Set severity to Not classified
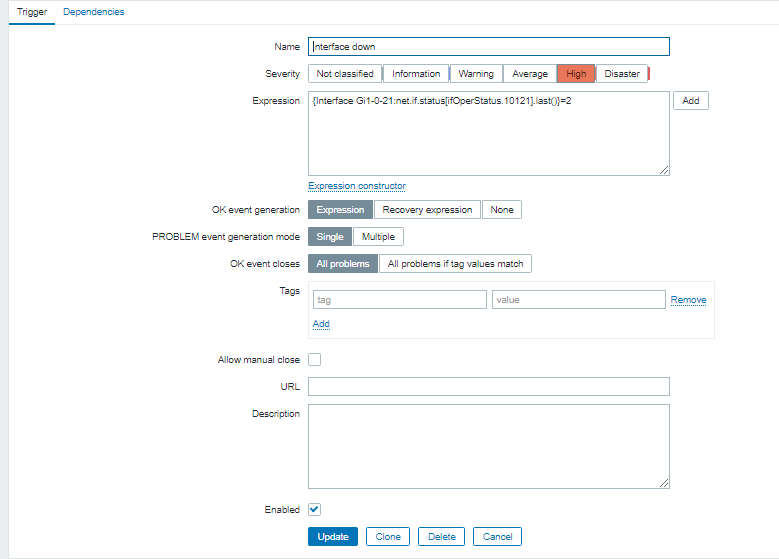Screen dimensions: 779x559 point(345,73)
